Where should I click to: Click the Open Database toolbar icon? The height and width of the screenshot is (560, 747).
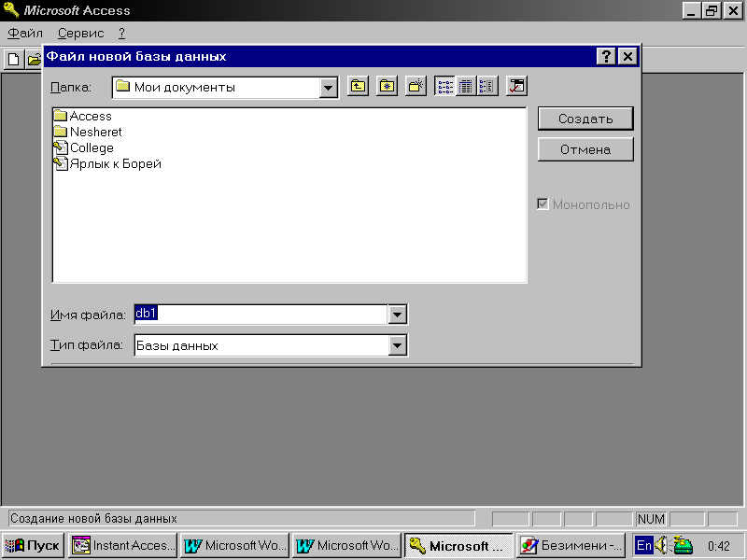34,60
